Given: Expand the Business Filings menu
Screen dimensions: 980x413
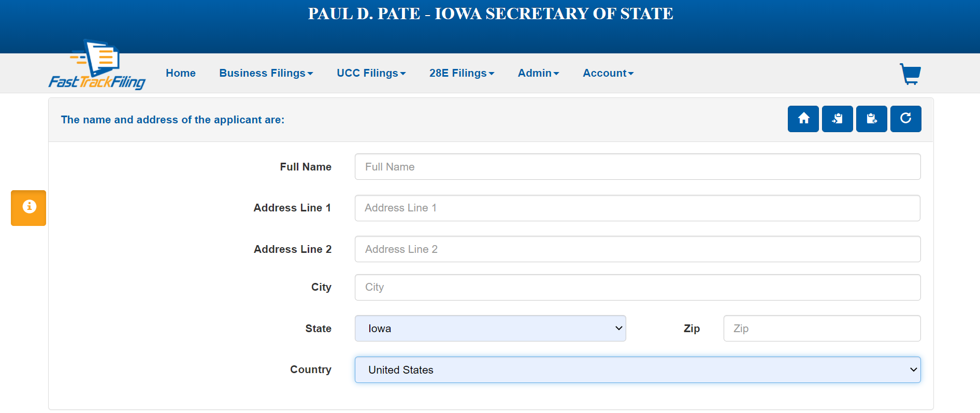Looking at the screenshot, I should pyautogui.click(x=266, y=73).
